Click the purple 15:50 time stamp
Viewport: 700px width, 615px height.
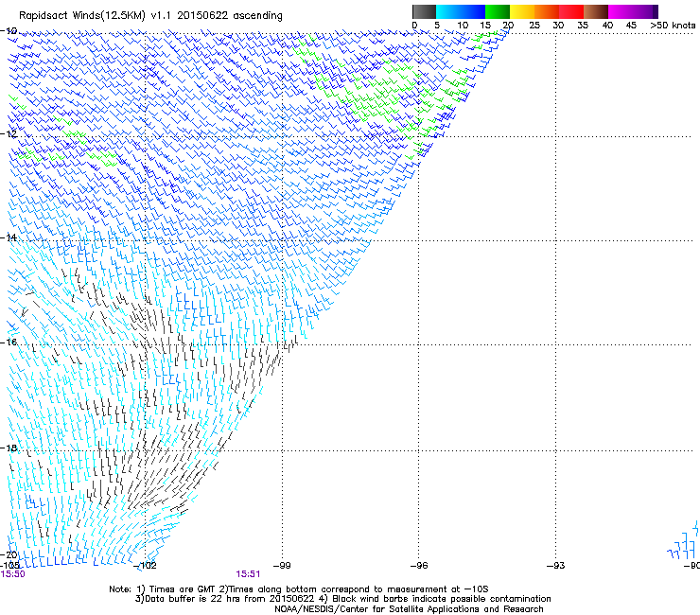coord(12,574)
